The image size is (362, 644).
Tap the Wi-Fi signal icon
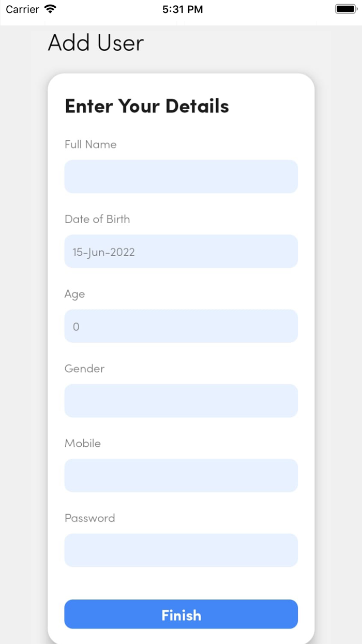coord(50,9)
